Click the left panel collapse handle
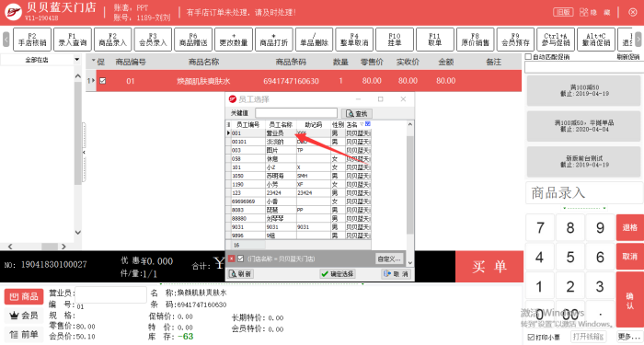Image resolution: width=644 pixels, height=345 pixels. tap(84, 153)
